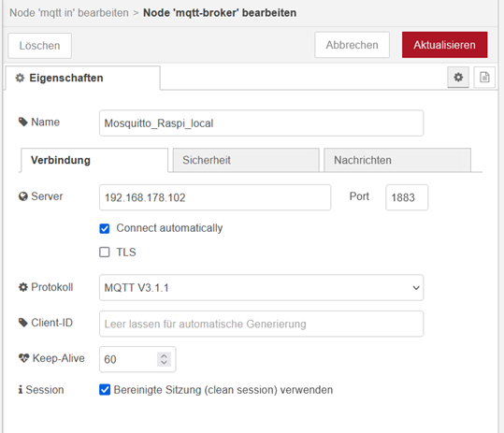The height and width of the screenshot is (433, 504).
Task: Disable Connect automatically checkbox
Action: 105,228
